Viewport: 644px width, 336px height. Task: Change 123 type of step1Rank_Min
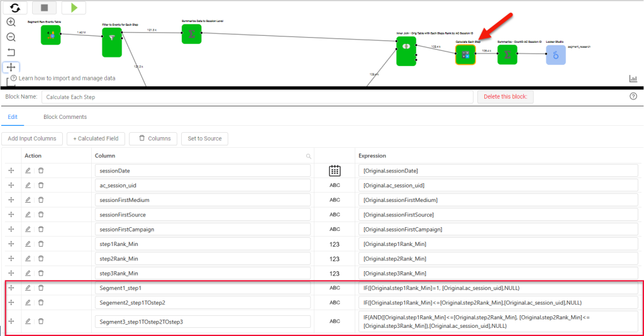point(335,244)
